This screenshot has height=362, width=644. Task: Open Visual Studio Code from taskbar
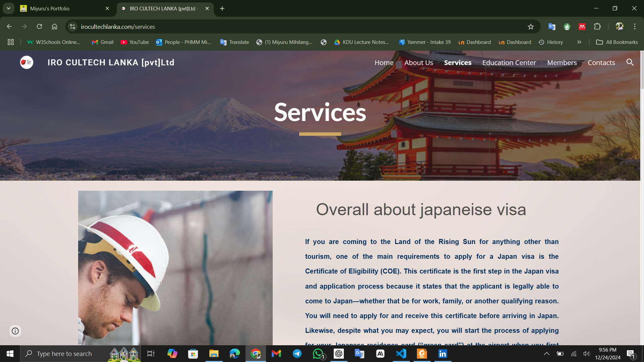coord(401,354)
